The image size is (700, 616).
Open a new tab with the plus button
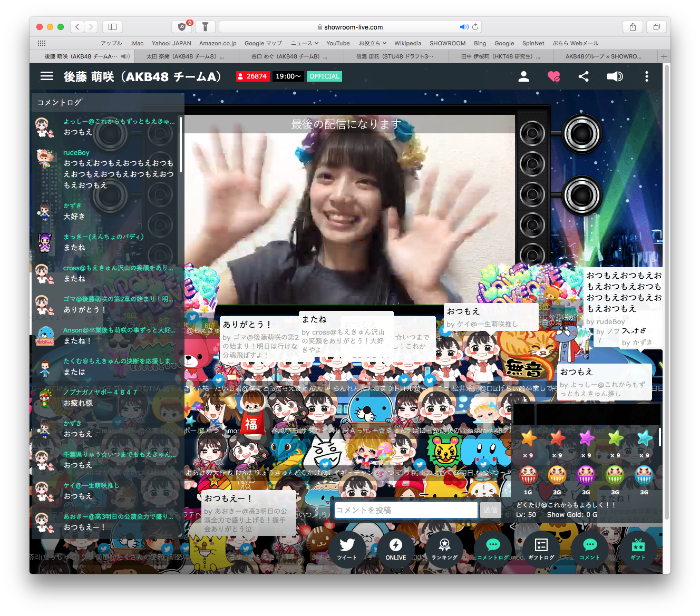[x=664, y=56]
